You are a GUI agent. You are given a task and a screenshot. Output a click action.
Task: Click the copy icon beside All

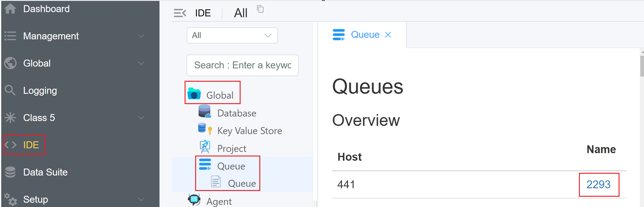click(260, 9)
